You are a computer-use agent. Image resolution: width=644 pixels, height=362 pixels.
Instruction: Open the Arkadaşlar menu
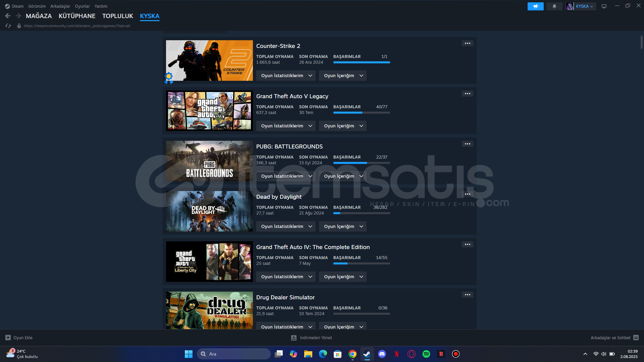pyautogui.click(x=60, y=6)
